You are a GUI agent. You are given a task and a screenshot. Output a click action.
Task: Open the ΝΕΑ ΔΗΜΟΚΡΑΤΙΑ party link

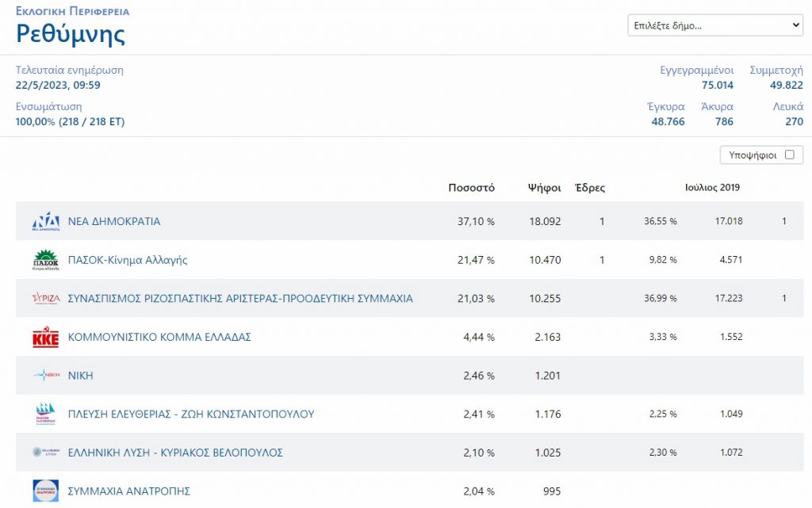click(x=114, y=222)
